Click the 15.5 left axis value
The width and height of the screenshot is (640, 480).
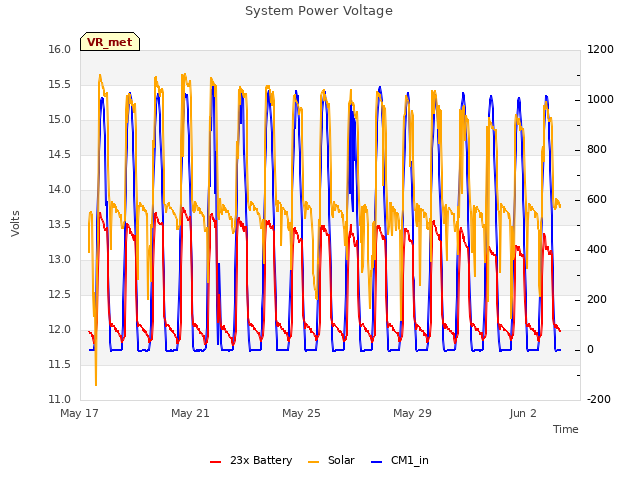coord(60,84)
